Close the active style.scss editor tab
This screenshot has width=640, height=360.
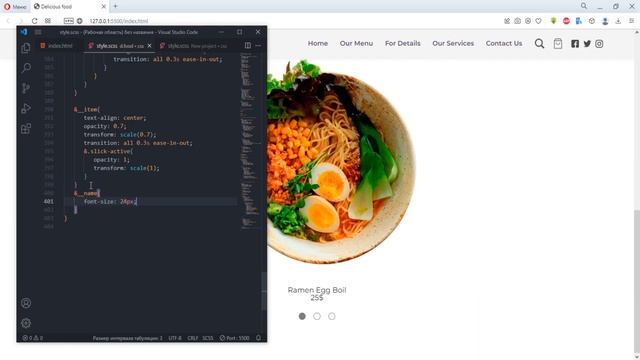click(149, 46)
